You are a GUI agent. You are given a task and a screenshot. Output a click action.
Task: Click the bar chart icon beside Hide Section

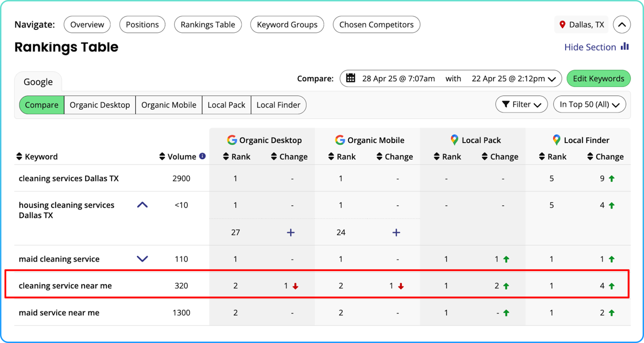coord(625,46)
